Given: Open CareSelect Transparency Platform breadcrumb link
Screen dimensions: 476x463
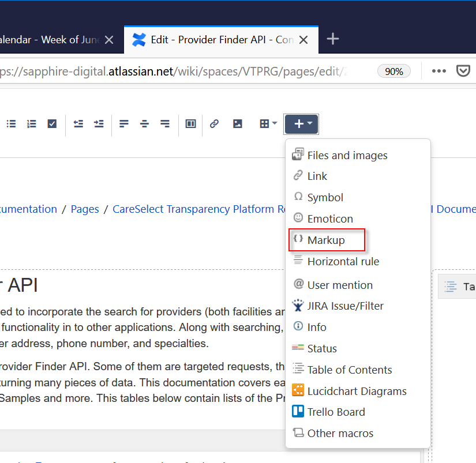Looking at the screenshot, I should pos(199,209).
